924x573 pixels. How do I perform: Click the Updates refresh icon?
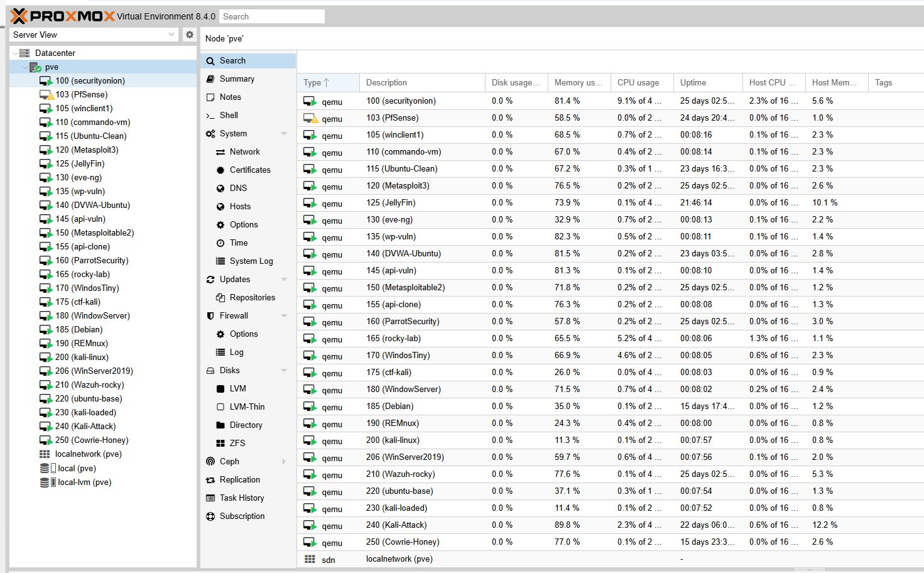click(210, 280)
